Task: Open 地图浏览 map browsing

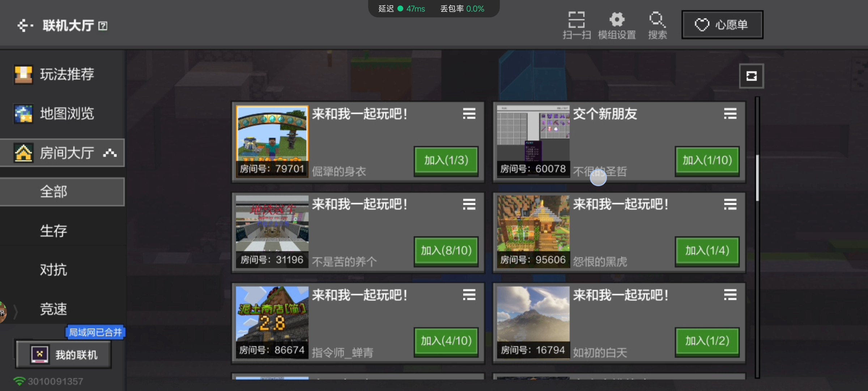Action: tap(23, 113)
